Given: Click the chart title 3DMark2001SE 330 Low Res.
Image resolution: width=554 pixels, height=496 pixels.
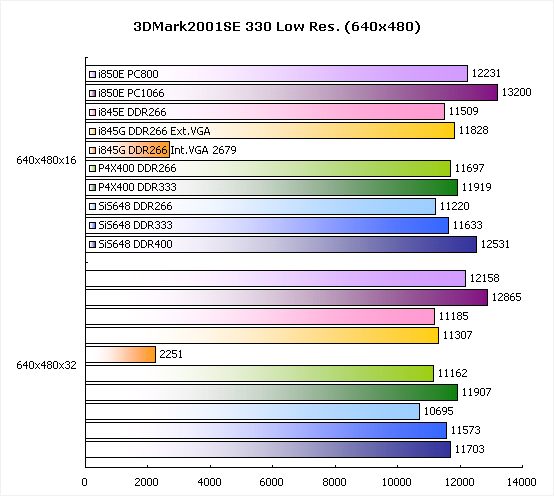Looking at the screenshot, I should tap(277, 26).
